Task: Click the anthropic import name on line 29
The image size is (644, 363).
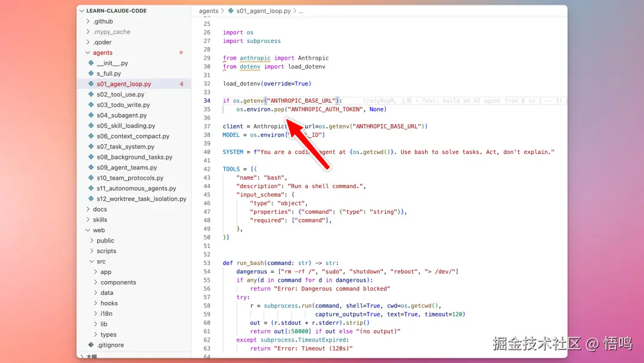Action: pyautogui.click(x=255, y=58)
